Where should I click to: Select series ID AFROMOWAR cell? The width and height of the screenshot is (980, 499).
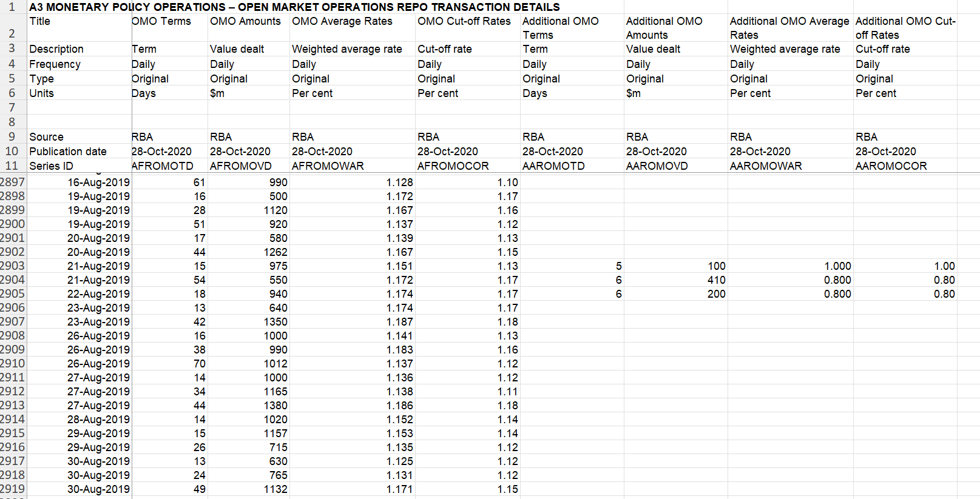[353, 166]
